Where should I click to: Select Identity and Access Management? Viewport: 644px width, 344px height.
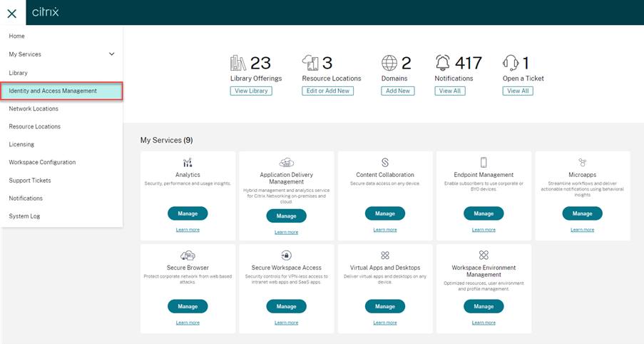point(61,91)
